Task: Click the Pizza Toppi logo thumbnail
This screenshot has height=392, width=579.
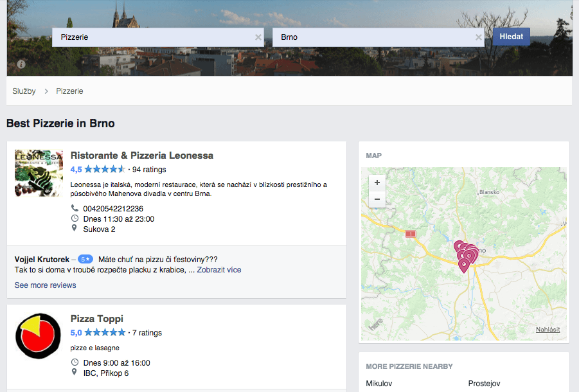Action: pyautogui.click(x=38, y=336)
